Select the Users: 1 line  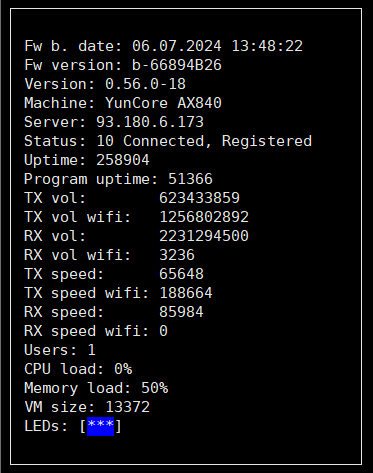60,350
